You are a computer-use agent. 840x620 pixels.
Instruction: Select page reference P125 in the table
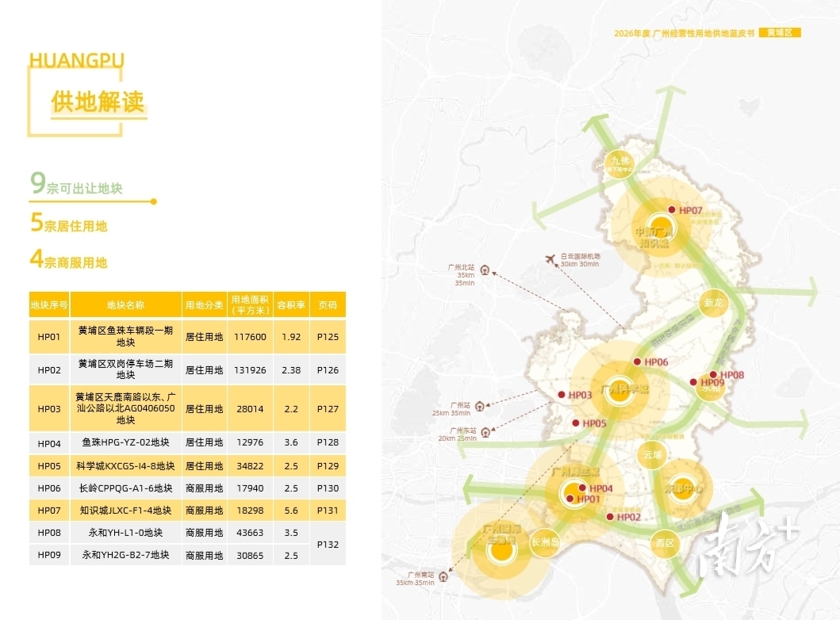coord(328,337)
